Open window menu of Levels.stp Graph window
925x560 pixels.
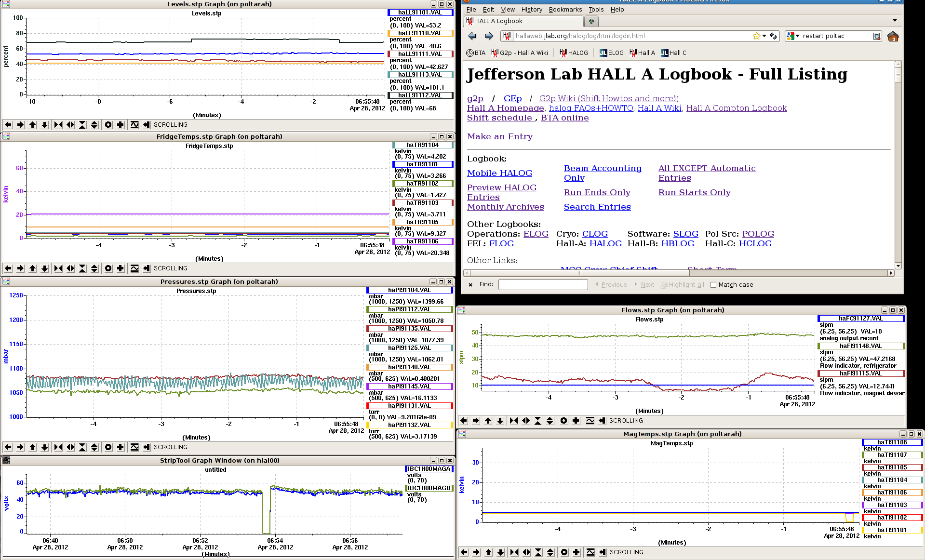tap(6, 4)
